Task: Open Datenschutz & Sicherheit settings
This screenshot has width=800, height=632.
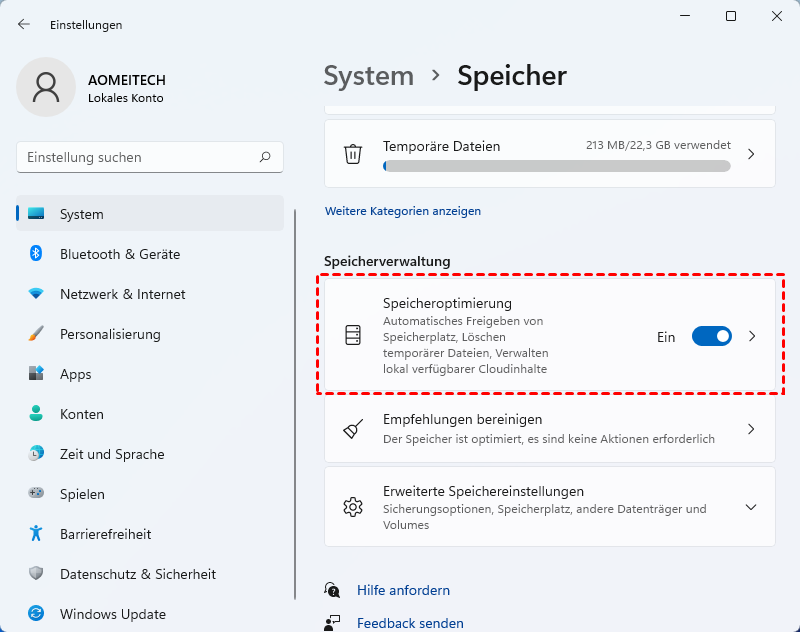Action: (137, 574)
